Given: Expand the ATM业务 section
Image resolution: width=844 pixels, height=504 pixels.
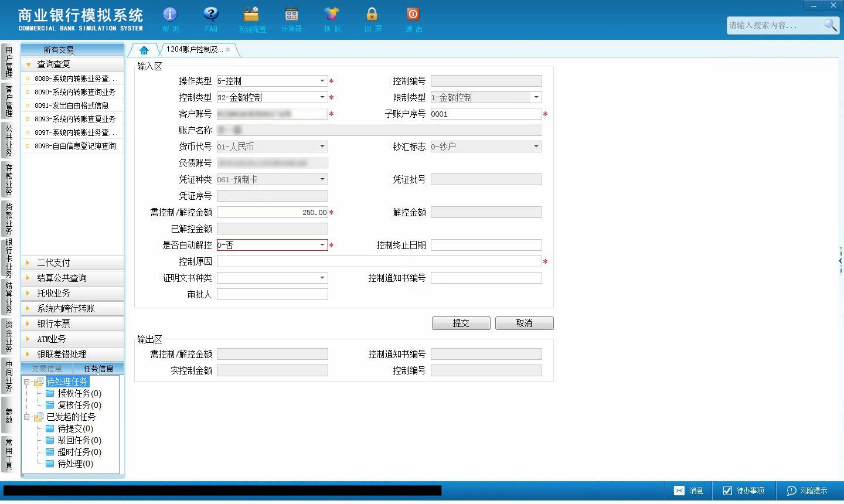Looking at the screenshot, I should 73,339.
